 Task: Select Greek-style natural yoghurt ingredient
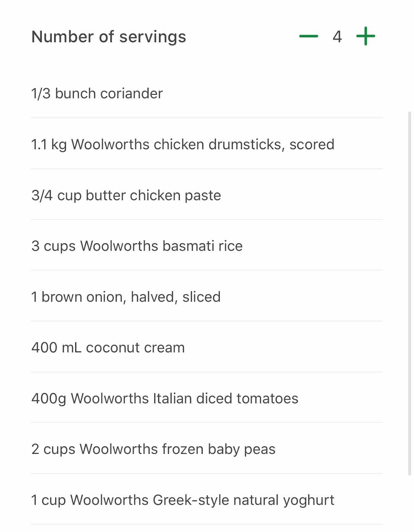pyautogui.click(x=207, y=499)
